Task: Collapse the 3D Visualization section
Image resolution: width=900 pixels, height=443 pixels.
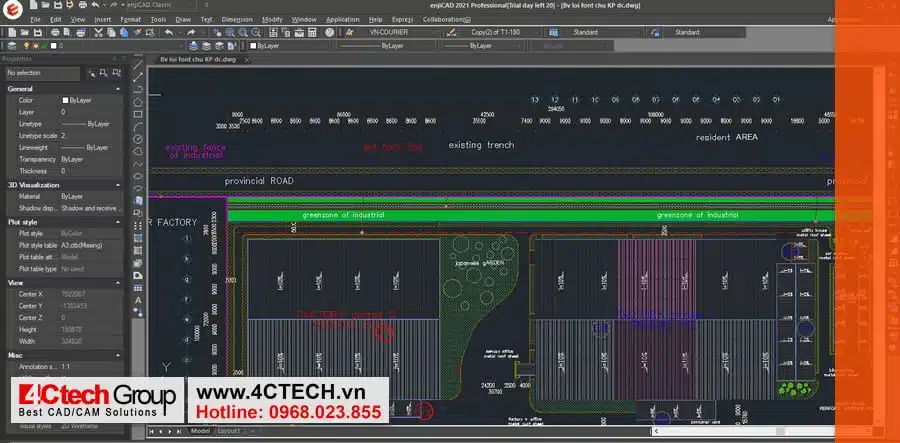Action: (x=118, y=185)
